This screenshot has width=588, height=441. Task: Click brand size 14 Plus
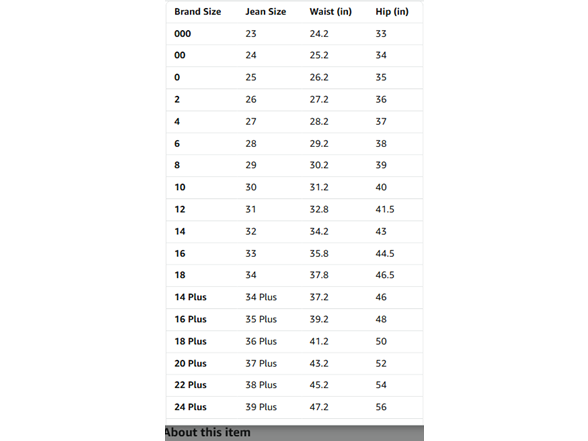[x=190, y=297]
